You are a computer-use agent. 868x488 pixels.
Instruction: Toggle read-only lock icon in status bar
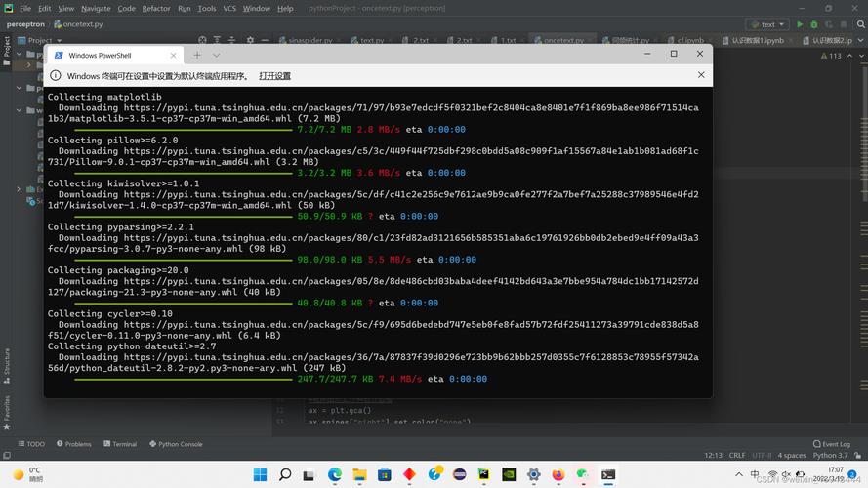pyautogui.click(x=857, y=456)
